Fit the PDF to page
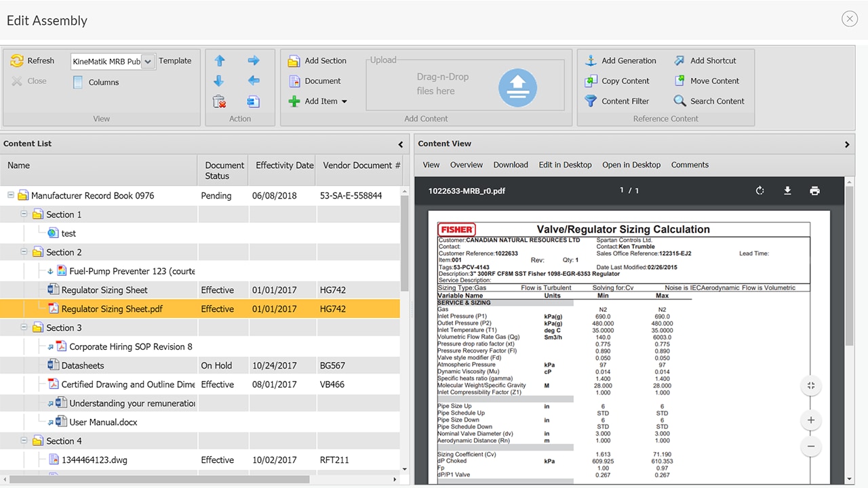Viewport: 868px width, 488px height. click(811, 386)
